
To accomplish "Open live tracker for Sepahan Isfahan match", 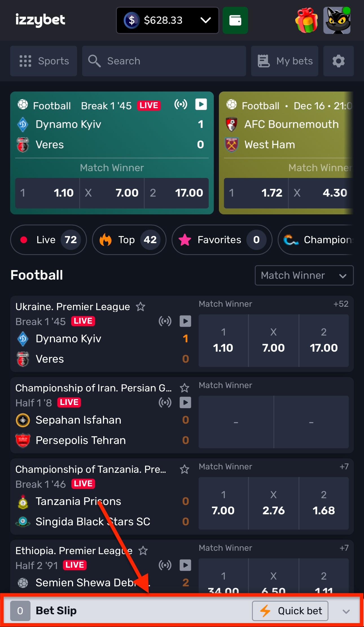I will (x=165, y=402).
